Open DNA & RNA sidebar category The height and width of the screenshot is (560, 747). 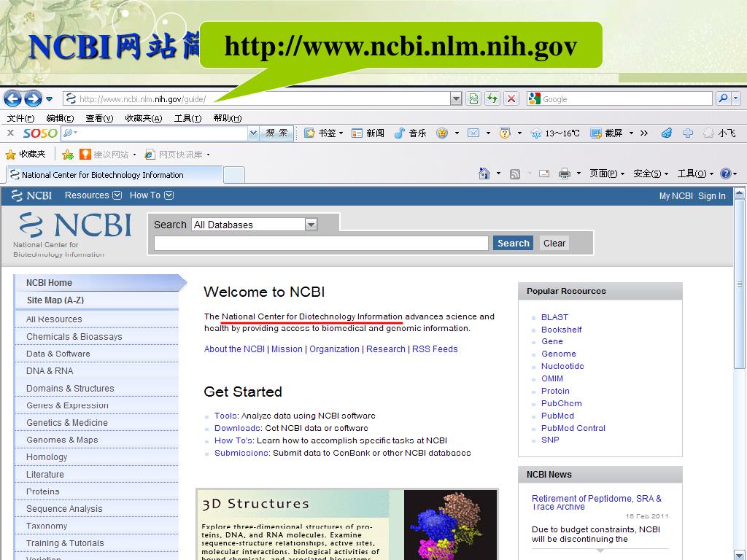coord(50,371)
